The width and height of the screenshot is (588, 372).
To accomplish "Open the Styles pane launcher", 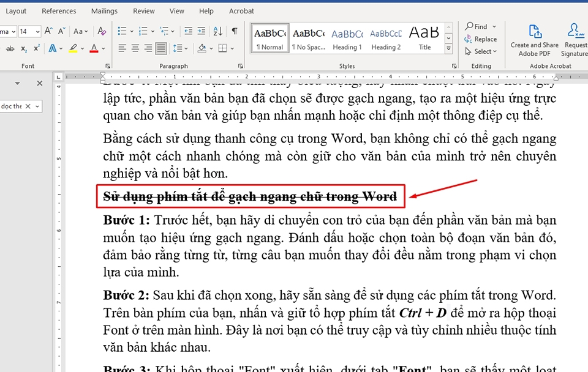I will 454,66.
